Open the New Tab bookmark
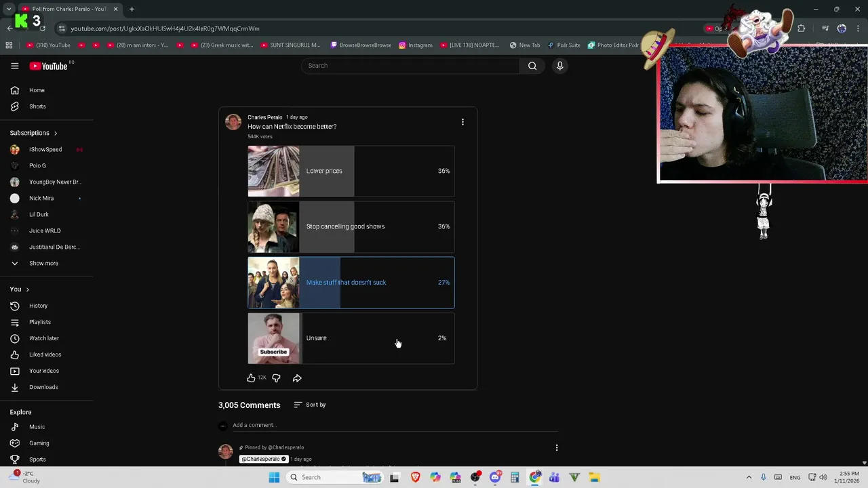The image size is (868, 488). tap(525, 45)
